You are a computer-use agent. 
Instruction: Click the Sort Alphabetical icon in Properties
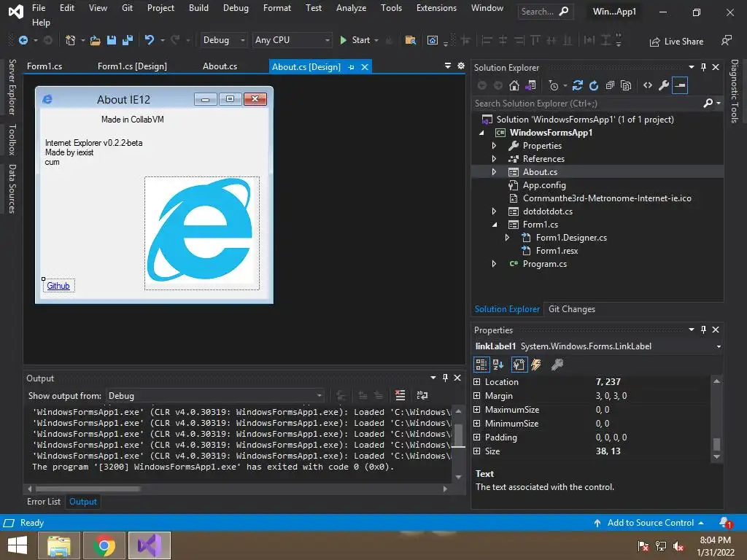[498, 365]
